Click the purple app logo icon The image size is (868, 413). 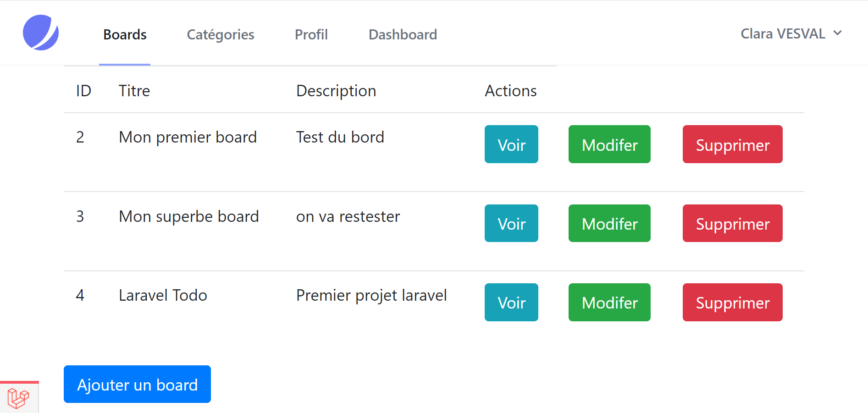41,33
